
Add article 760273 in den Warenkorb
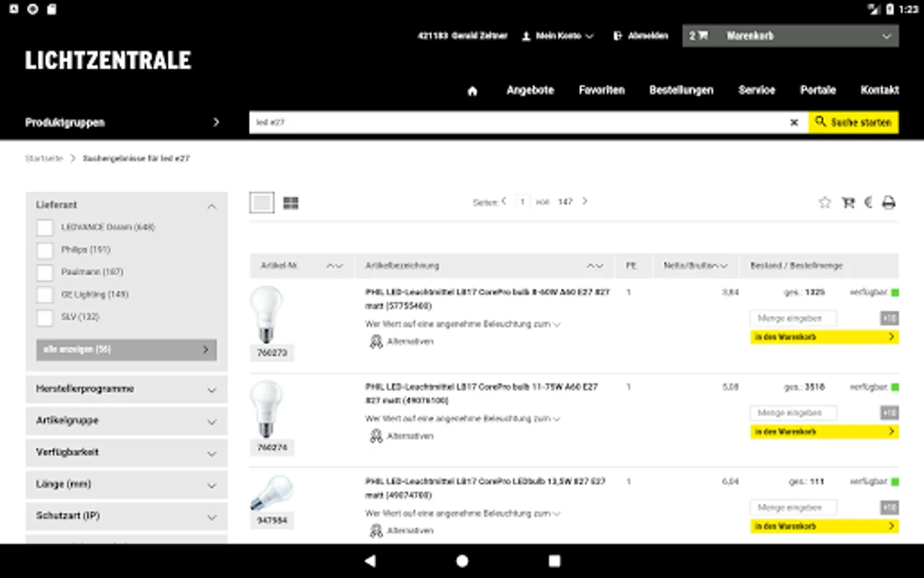coord(825,337)
